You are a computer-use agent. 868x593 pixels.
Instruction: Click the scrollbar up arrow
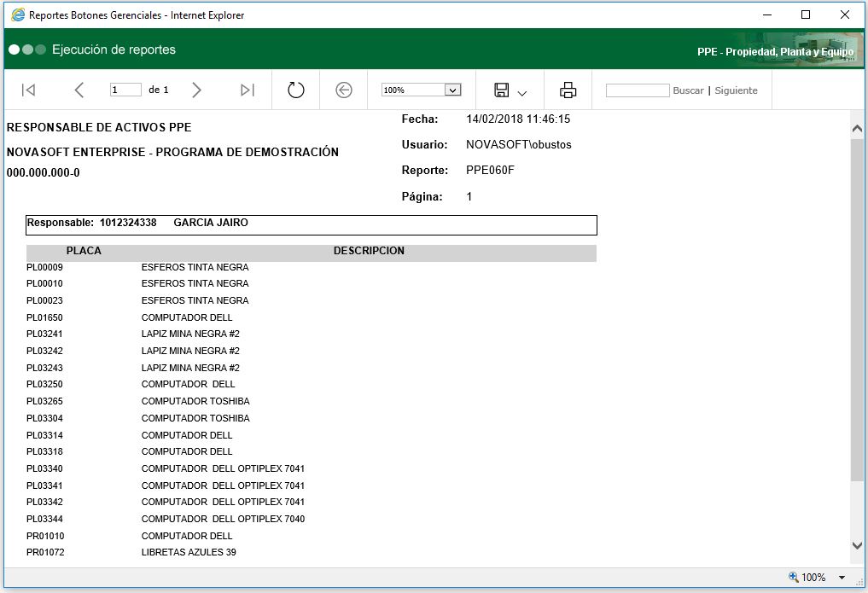pos(857,129)
